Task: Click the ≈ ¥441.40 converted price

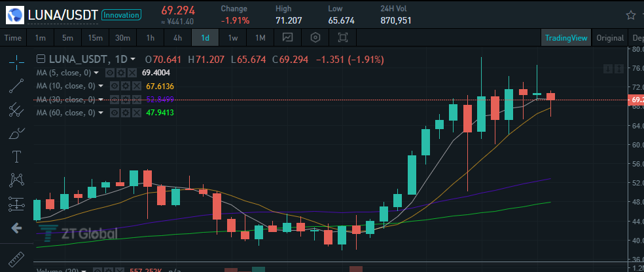Action: coord(177,22)
